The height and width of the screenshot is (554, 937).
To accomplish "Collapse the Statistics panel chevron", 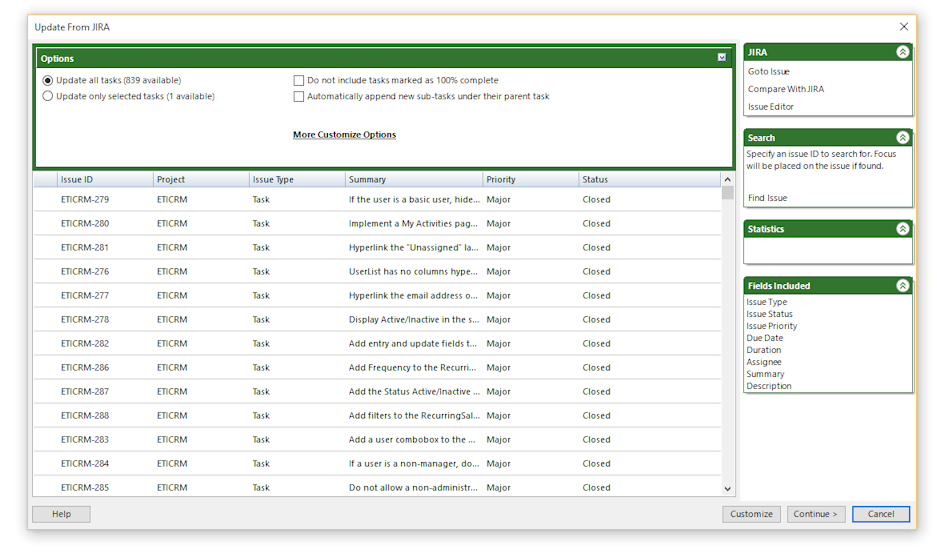I will [x=902, y=229].
